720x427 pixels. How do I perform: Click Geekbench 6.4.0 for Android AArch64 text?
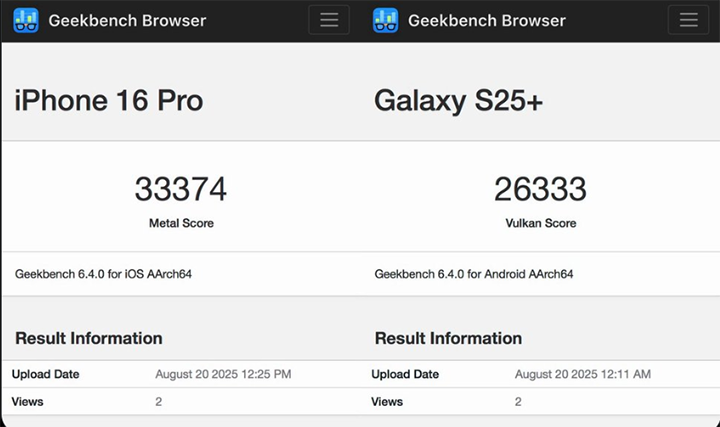click(474, 274)
